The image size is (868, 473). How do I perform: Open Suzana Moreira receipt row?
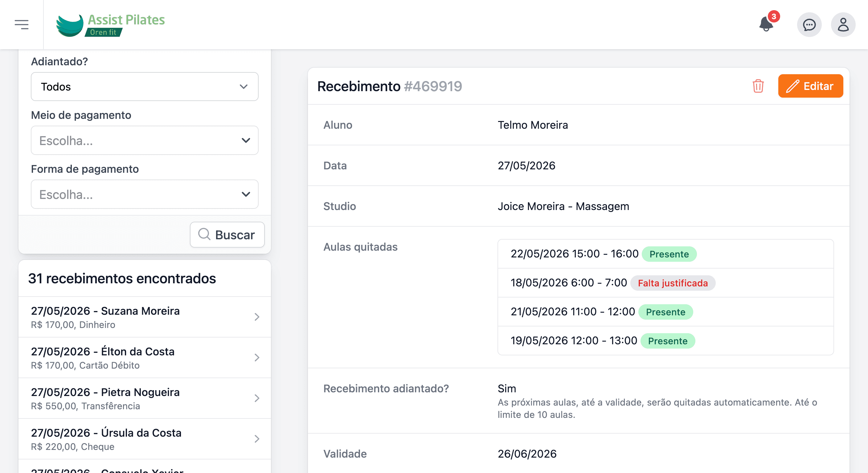(145, 317)
